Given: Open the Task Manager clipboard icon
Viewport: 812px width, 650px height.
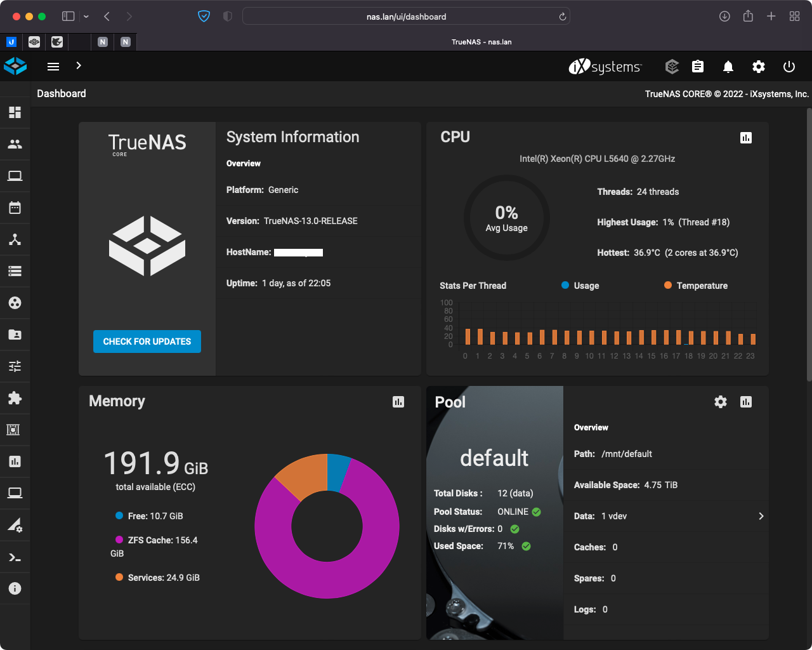Looking at the screenshot, I should [x=698, y=66].
